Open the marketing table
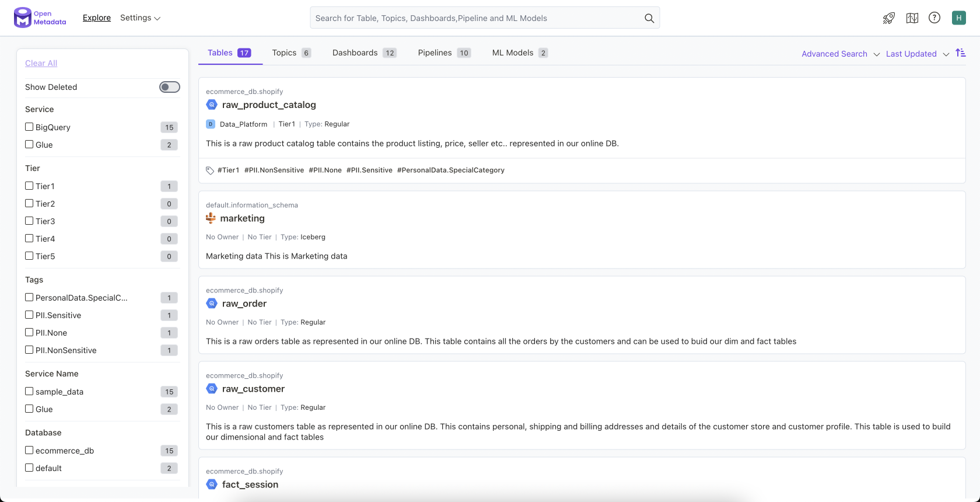The width and height of the screenshot is (980, 502). (242, 218)
